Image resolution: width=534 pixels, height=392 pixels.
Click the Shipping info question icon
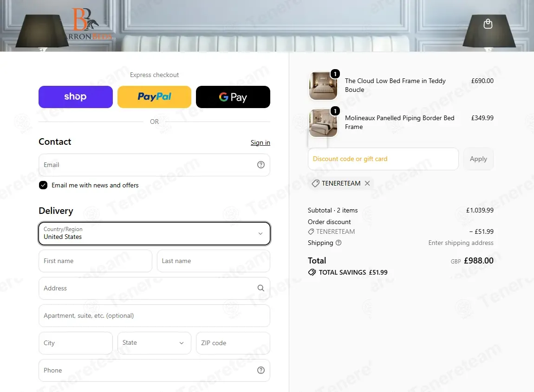(x=339, y=243)
